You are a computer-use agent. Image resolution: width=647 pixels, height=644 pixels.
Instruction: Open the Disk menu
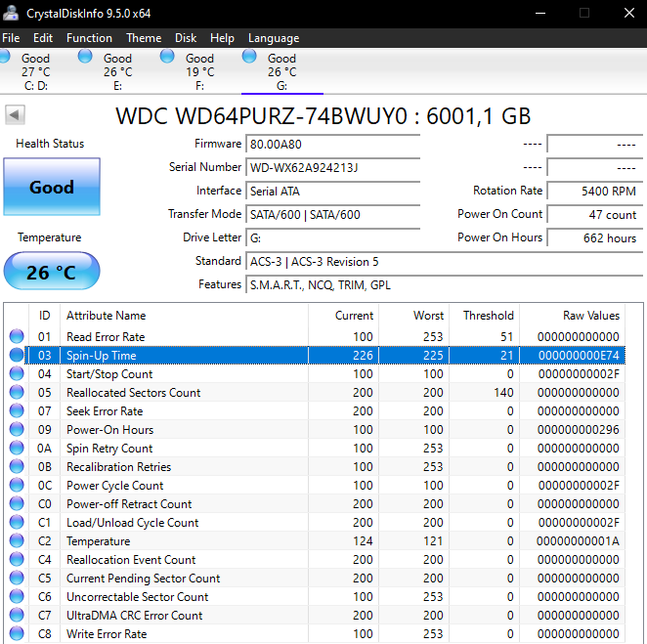[186, 38]
